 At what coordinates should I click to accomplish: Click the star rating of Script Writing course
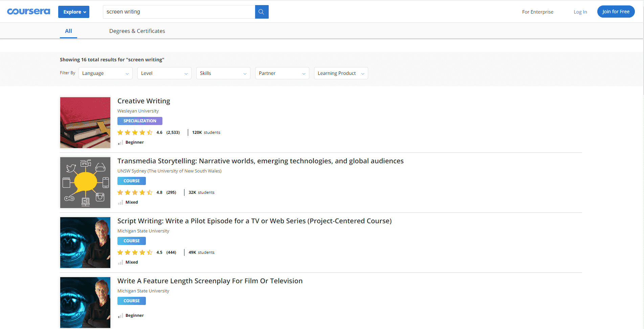[x=135, y=252]
